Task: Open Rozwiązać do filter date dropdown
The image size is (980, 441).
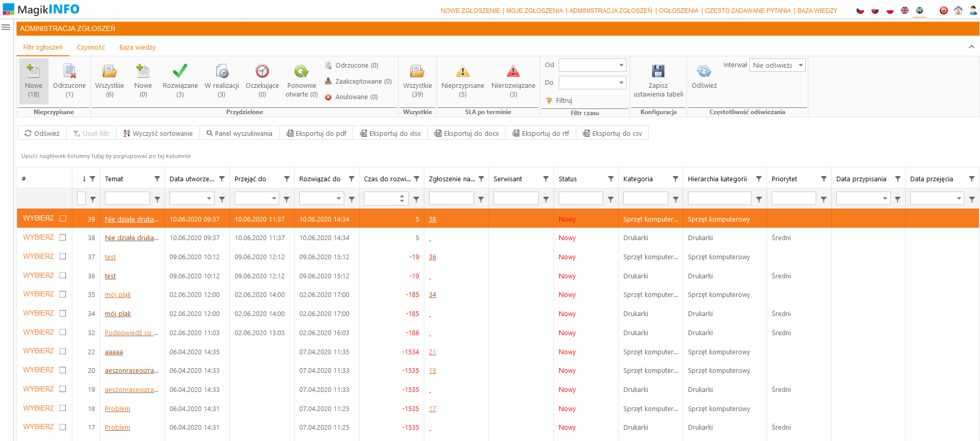Action: tap(339, 198)
